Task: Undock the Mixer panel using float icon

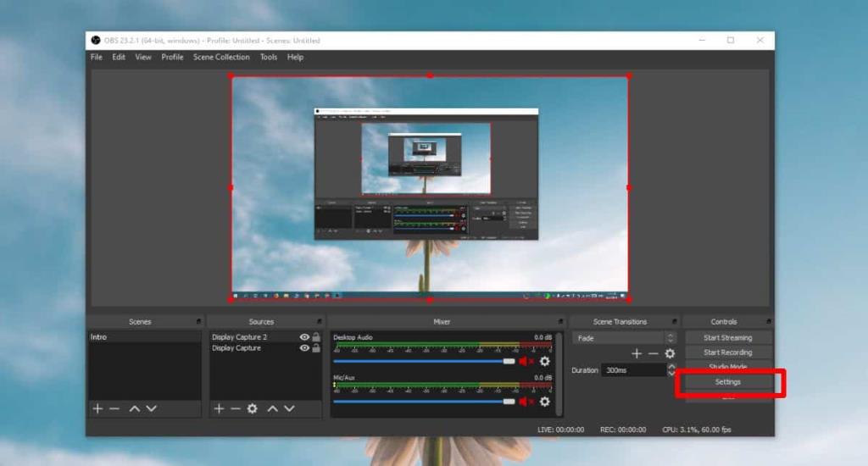Action: [560, 322]
